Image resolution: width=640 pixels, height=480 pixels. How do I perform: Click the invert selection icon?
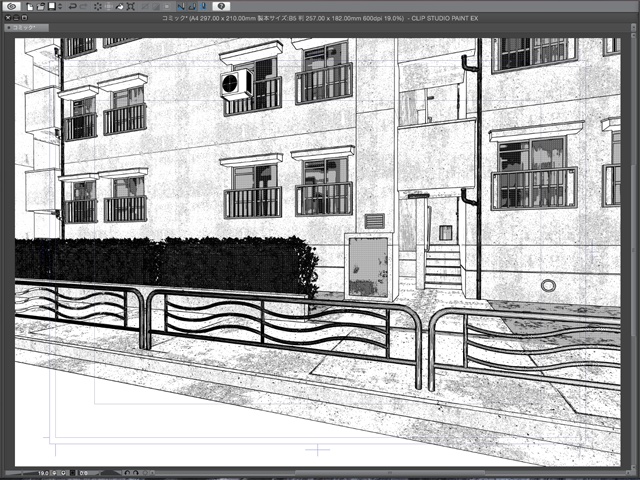(x=156, y=7)
